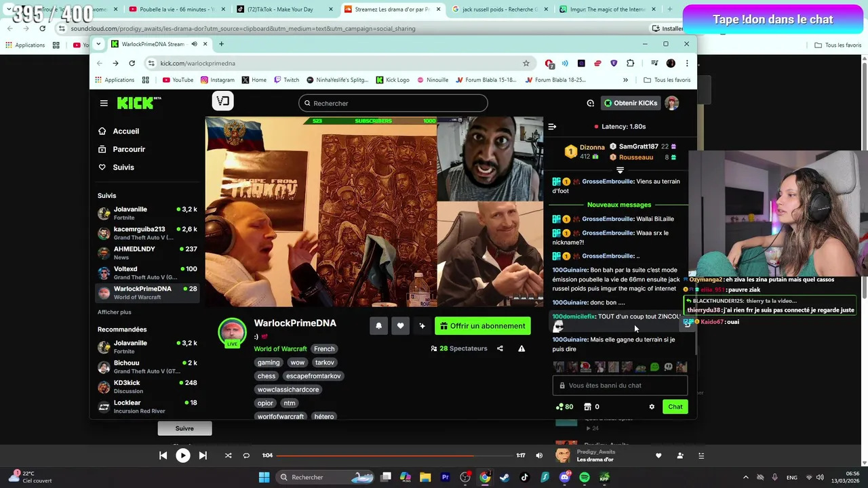
Task: Open the KD3kick recommended channel
Action: click(x=147, y=387)
